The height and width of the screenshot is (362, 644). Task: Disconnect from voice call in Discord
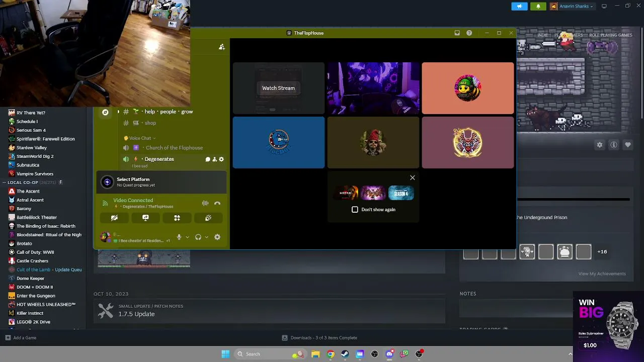point(217,203)
